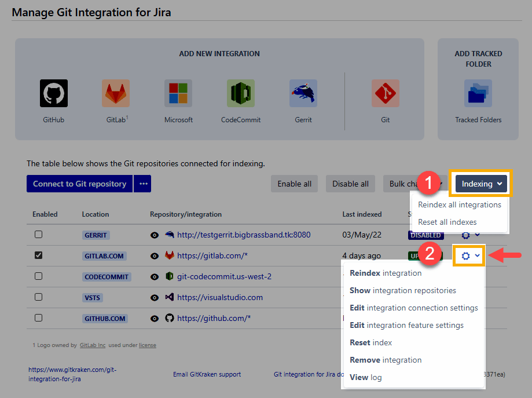Add a new GitHub integration
Screen dimensions: 532x398
[x=54, y=93]
